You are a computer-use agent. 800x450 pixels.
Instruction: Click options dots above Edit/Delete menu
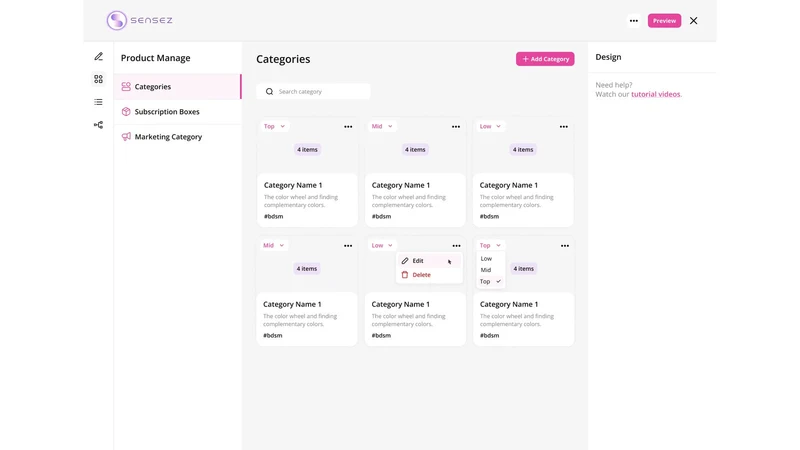(456, 246)
